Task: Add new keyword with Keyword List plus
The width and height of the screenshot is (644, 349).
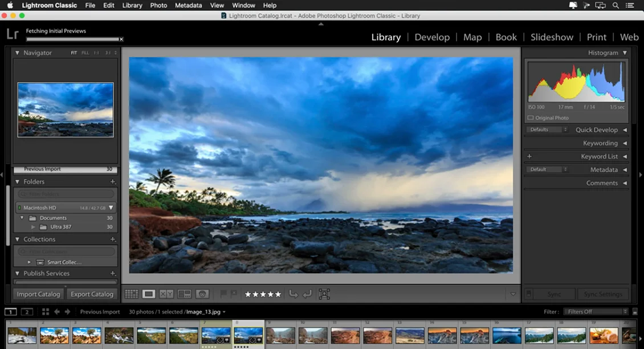Action: click(x=529, y=156)
